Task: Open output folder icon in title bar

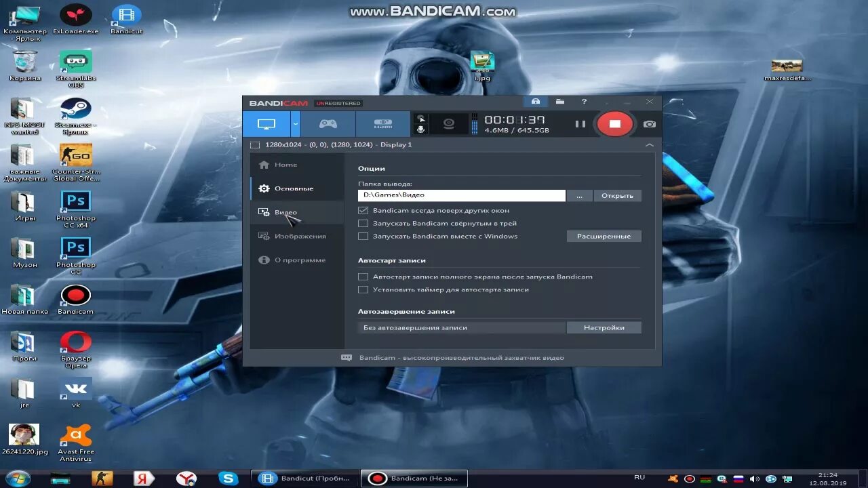Action: [559, 102]
